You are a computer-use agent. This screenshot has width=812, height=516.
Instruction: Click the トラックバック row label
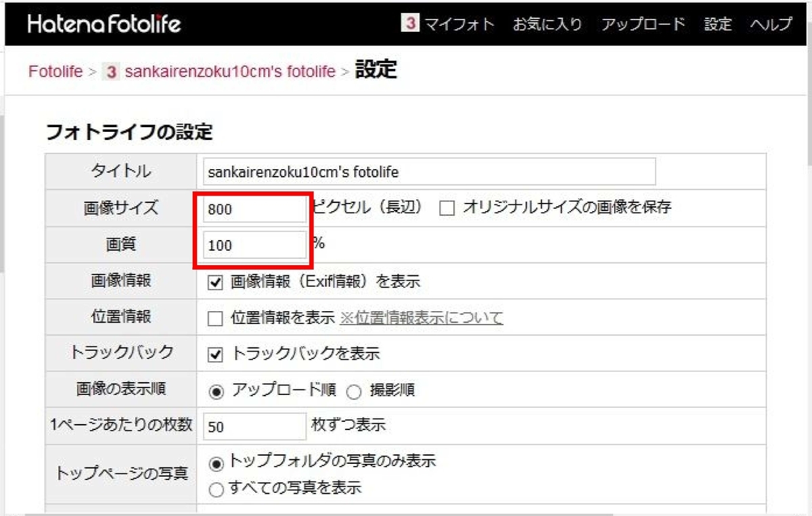coord(122,353)
